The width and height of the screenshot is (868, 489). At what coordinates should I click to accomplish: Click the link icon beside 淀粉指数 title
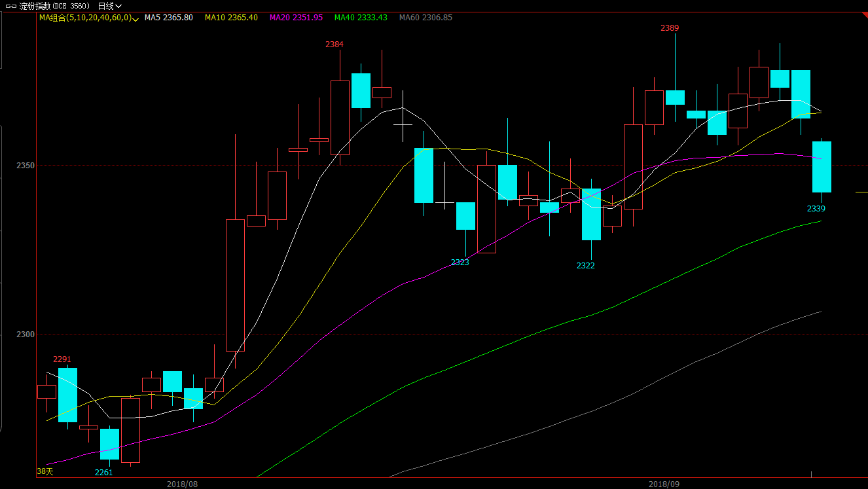click(x=10, y=6)
